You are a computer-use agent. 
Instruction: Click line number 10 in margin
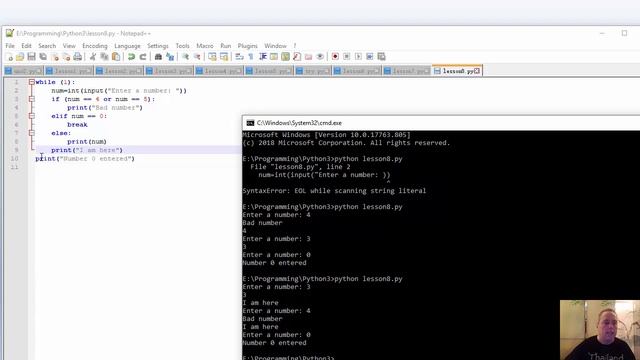click(x=14, y=158)
